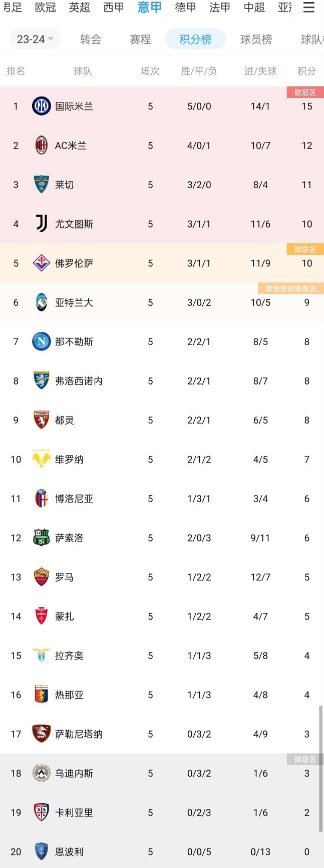Open the 转会 transfers tab
This screenshot has height=868, width=324.
(91, 39)
